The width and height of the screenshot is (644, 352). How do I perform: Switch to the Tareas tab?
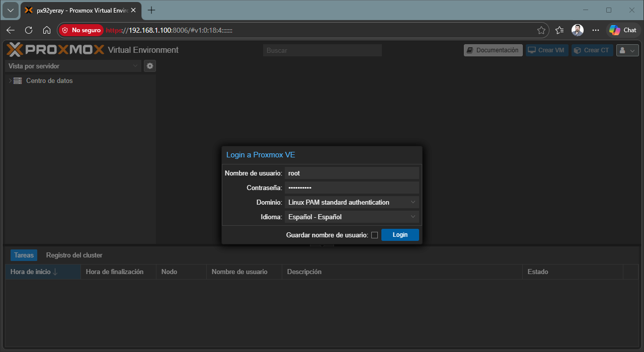pyautogui.click(x=24, y=255)
